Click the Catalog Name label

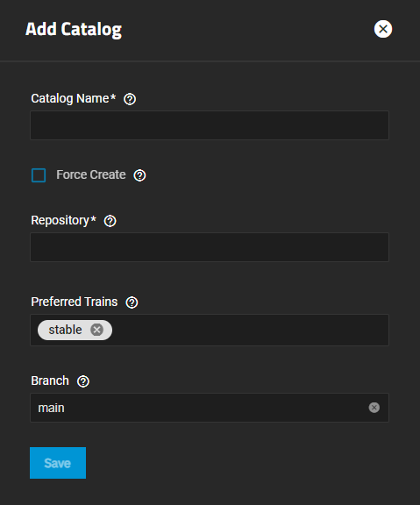tap(73, 98)
